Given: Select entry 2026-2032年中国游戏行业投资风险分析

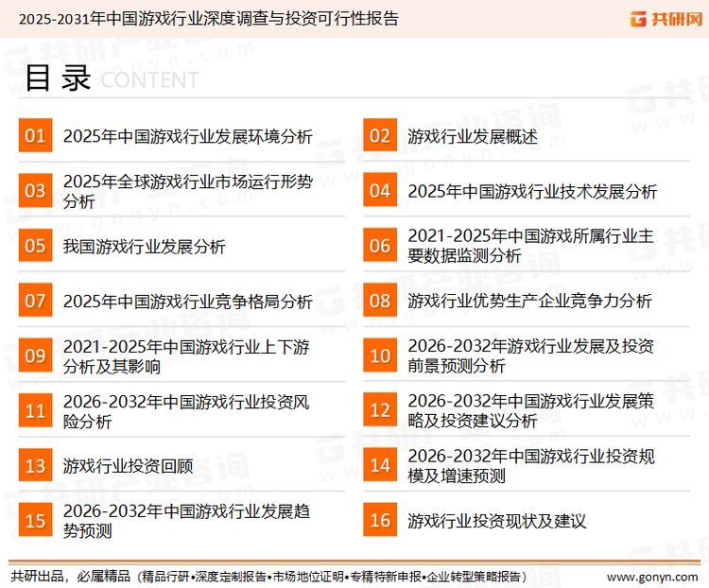Looking at the screenshot, I should pyautogui.click(x=186, y=411).
